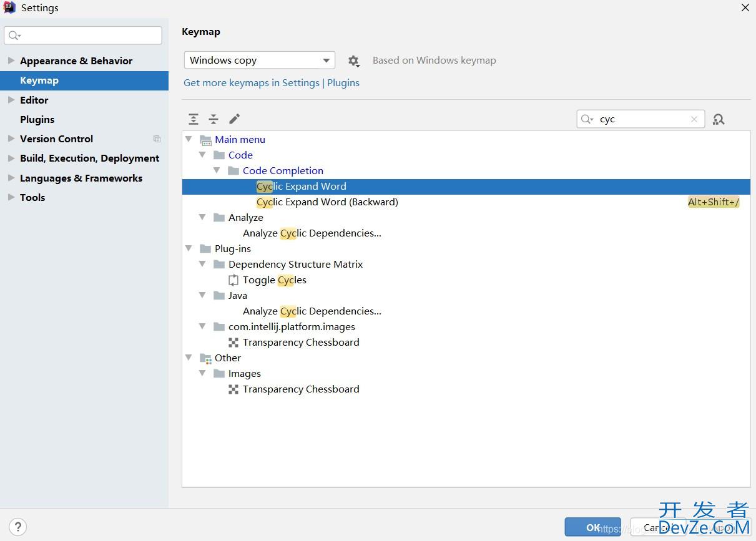Collapse the Code Completion tree node
Viewport: 756px width, 541px height.
[217, 170]
